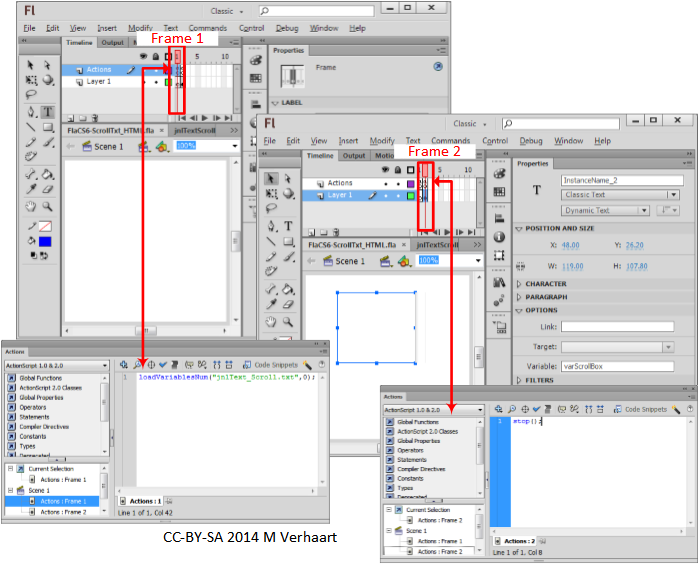
Task: Select the Zoom tool in front window
Action: tap(288, 321)
